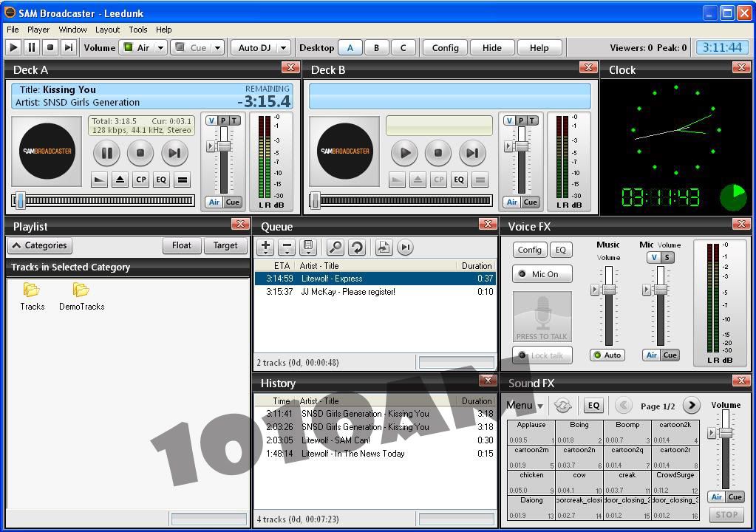Expand Music volume side arrow in Voice FX
Viewport: 756px width, 532px height.
[x=594, y=290]
